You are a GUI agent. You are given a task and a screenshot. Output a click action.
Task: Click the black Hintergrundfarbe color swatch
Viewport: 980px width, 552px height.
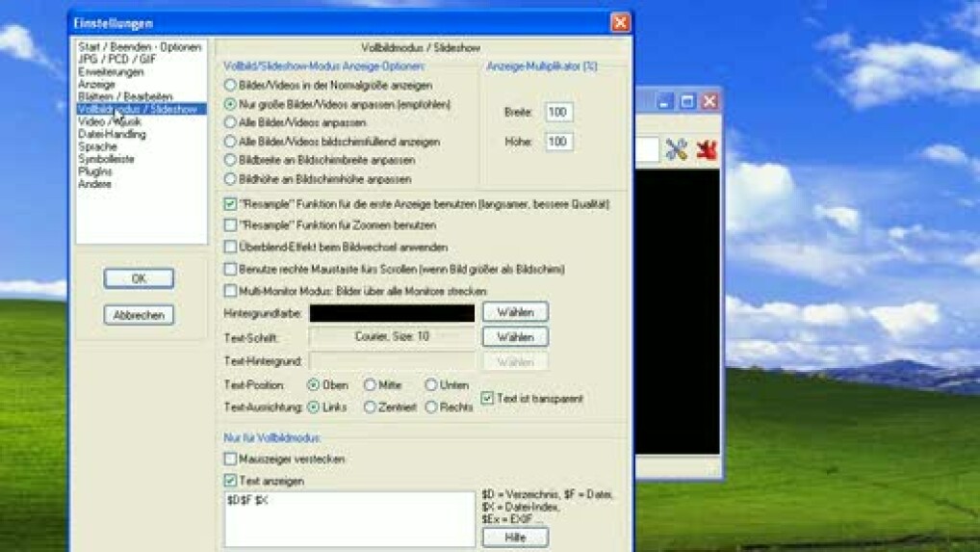(391, 313)
